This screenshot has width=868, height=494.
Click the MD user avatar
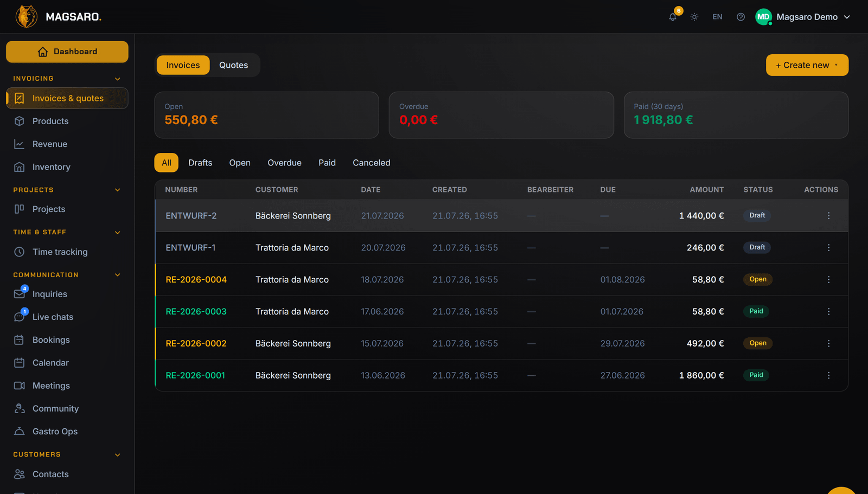point(763,17)
